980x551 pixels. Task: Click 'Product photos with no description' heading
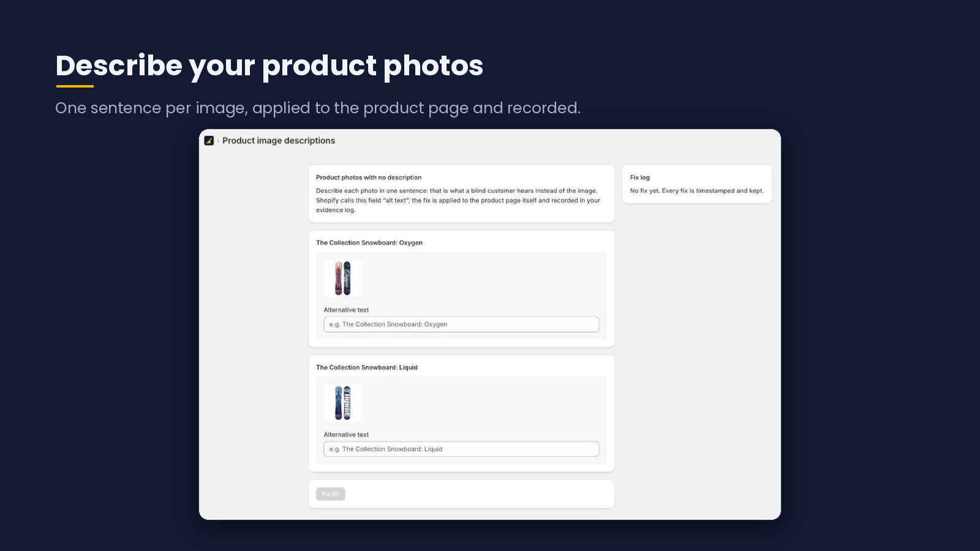(369, 178)
